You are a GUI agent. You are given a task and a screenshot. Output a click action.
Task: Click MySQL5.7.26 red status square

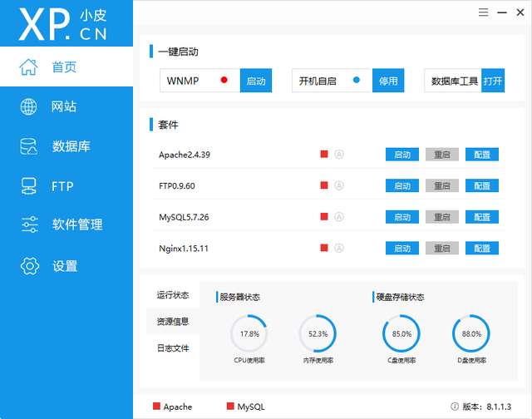324,216
